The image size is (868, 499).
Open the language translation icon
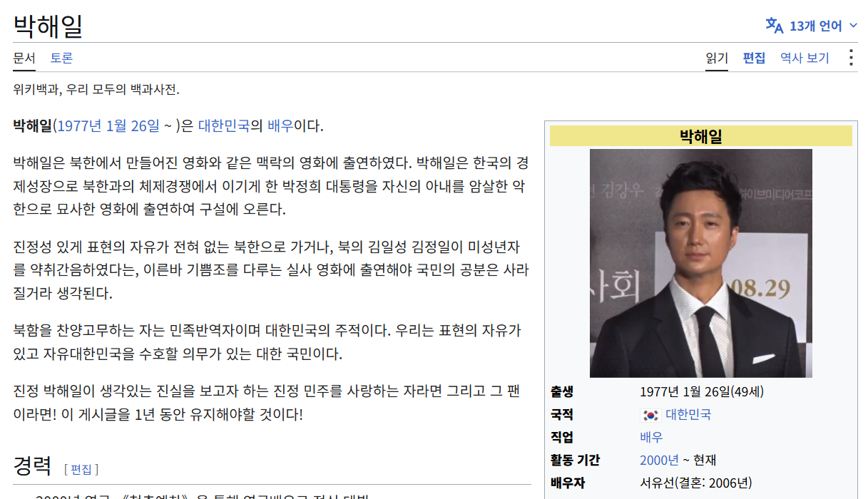(x=775, y=26)
